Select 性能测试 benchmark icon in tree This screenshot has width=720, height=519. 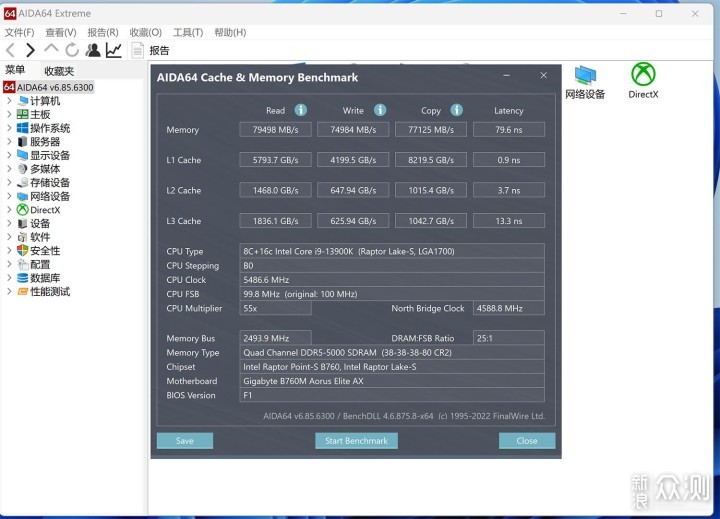pos(22,291)
